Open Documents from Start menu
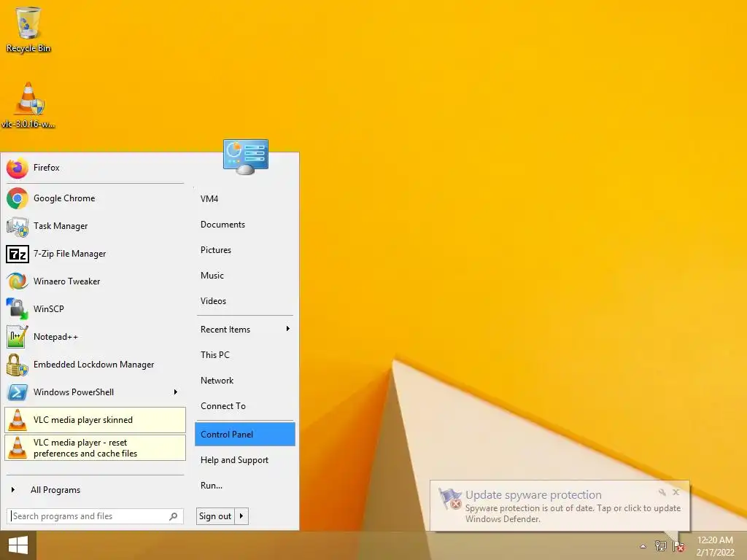Viewport: 747px width, 560px height. pos(245,225)
